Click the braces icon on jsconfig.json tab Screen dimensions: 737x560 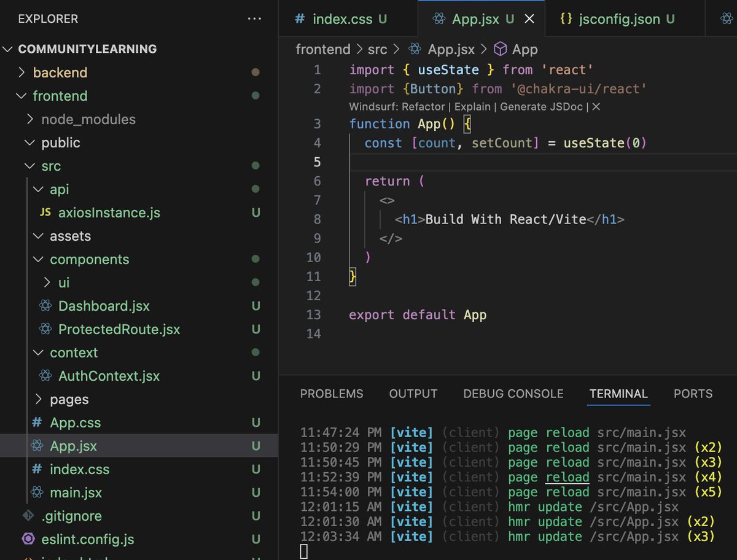click(x=566, y=19)
